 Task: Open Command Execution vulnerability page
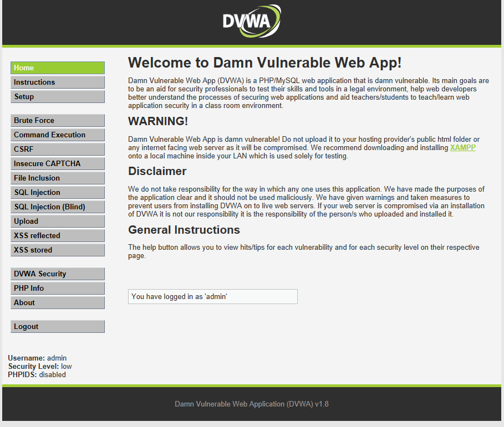tap(58, 135)
